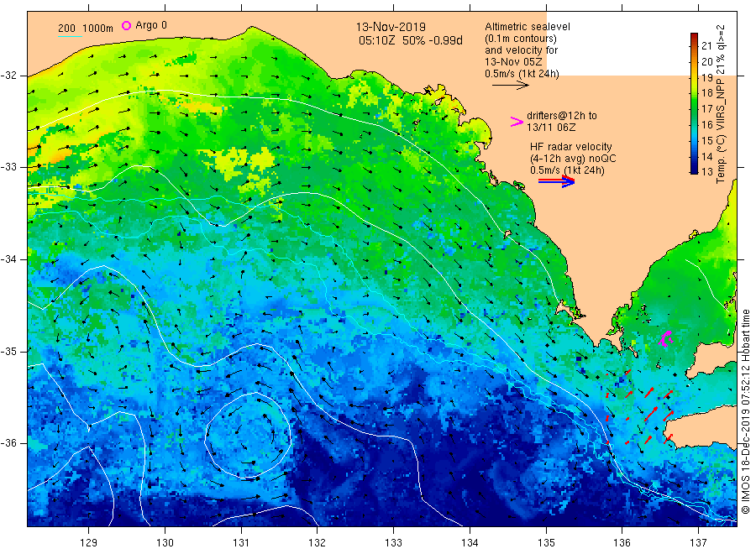Screen dimensions: 756x554
Task: Click the 17 label on the color bar
Action: pos(706,108)
